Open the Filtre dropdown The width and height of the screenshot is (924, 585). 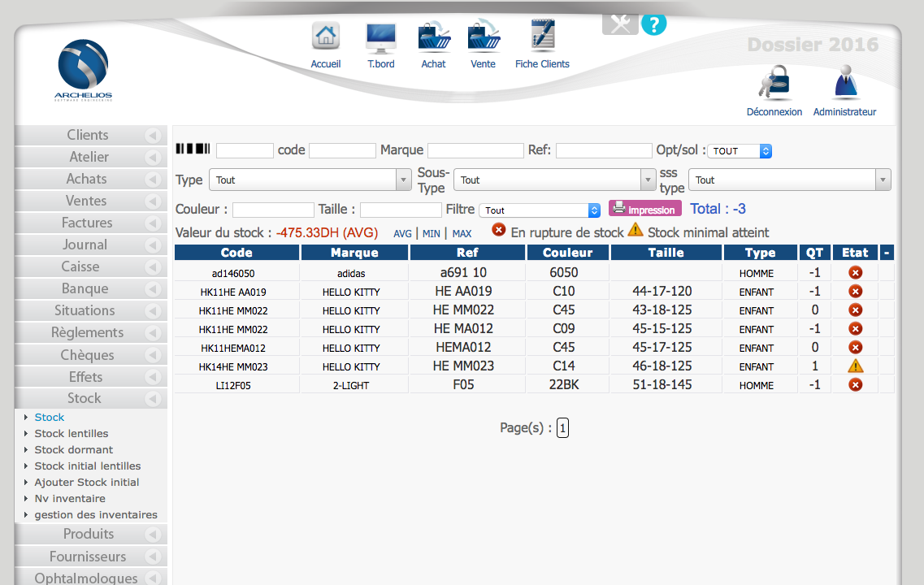click(540, 210)
